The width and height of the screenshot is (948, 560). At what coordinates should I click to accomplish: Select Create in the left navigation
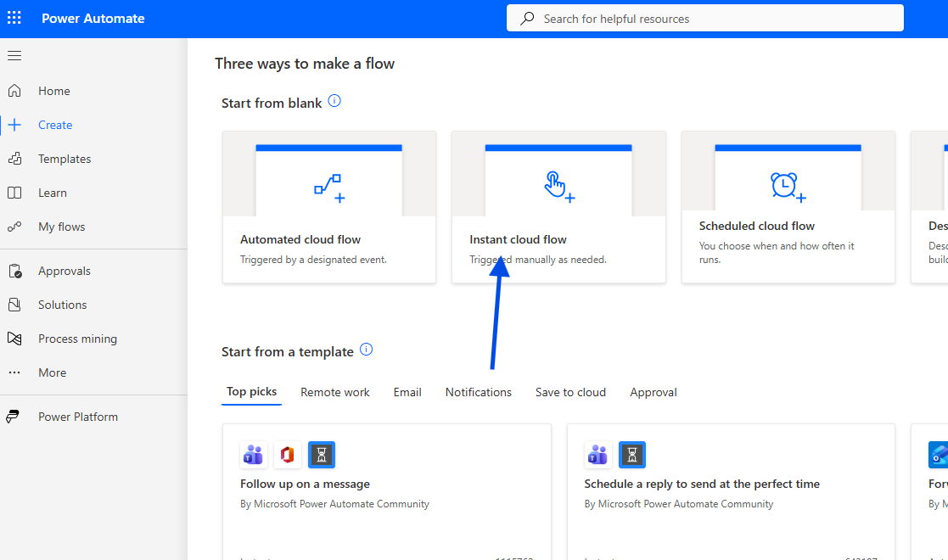[x=55, y=125]
